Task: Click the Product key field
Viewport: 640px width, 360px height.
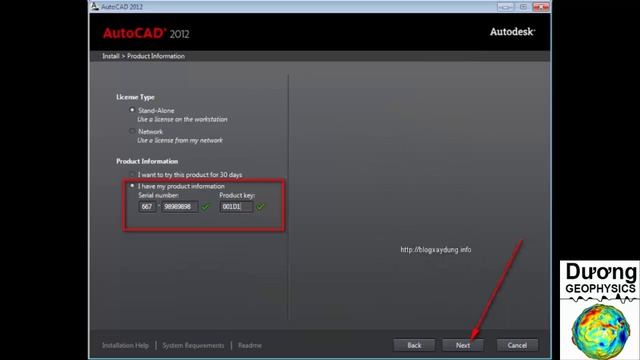Action: pos(236,207)
